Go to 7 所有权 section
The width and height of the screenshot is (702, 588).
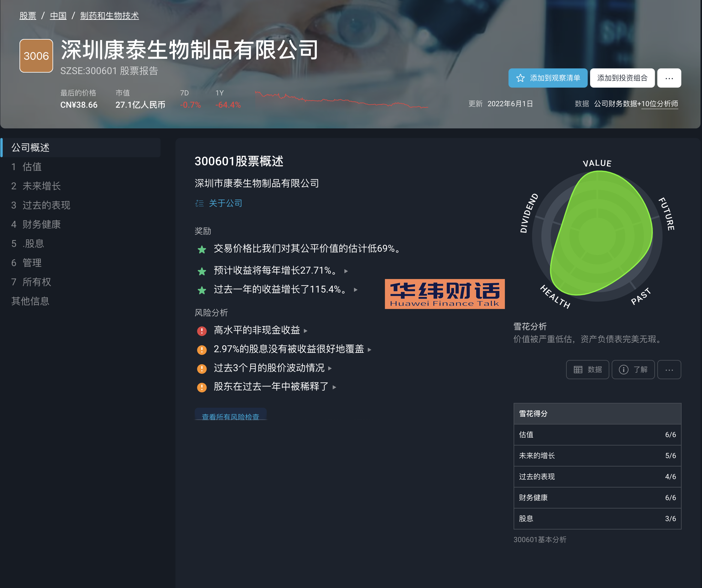80,282
